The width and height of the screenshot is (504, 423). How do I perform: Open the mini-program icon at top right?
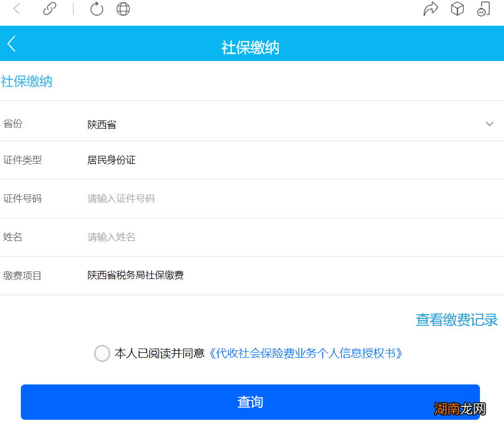[483, 9]
